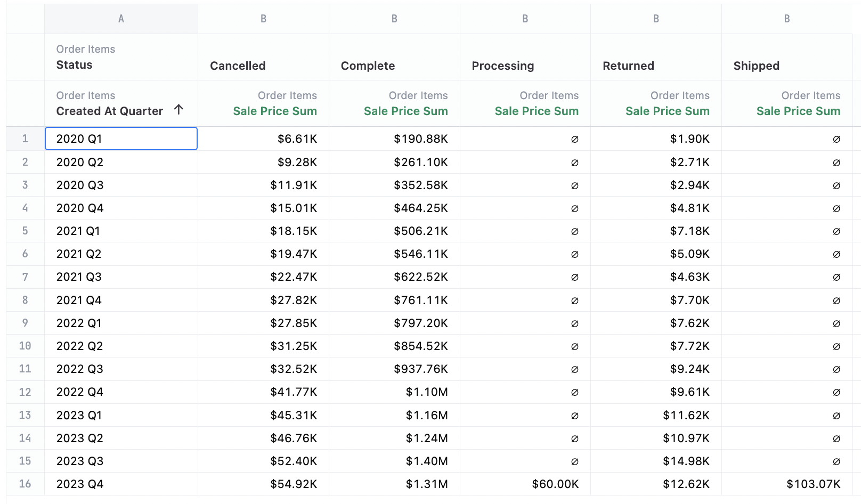The width and height of the screenshot is (861, 504).
Task: Click Sale Price Sum header under Cancelled
Action: 274,111
